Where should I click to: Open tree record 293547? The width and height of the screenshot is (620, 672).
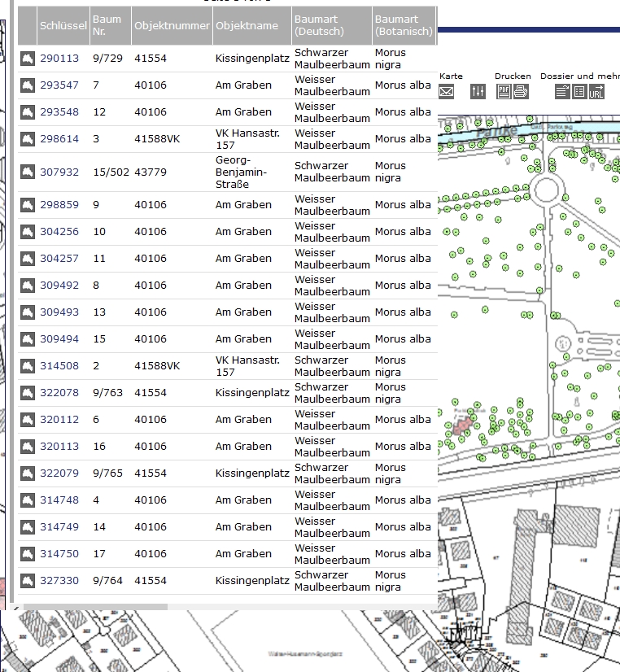coord(59,85)
